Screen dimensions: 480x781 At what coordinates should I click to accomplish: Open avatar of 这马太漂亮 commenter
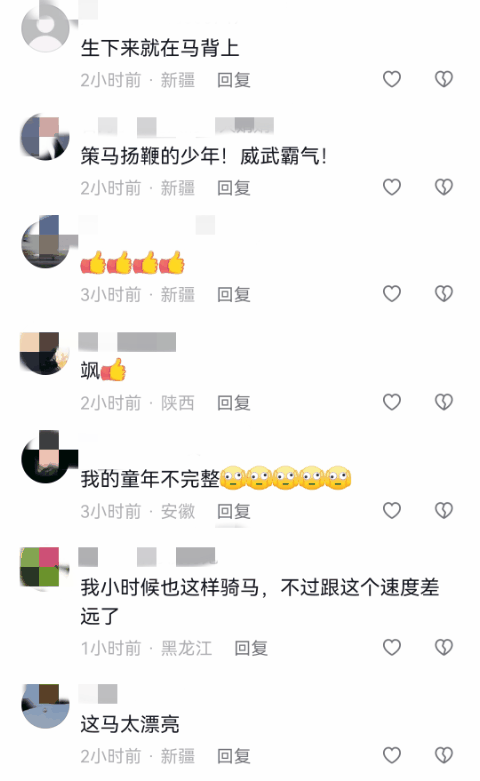[45, 706]
